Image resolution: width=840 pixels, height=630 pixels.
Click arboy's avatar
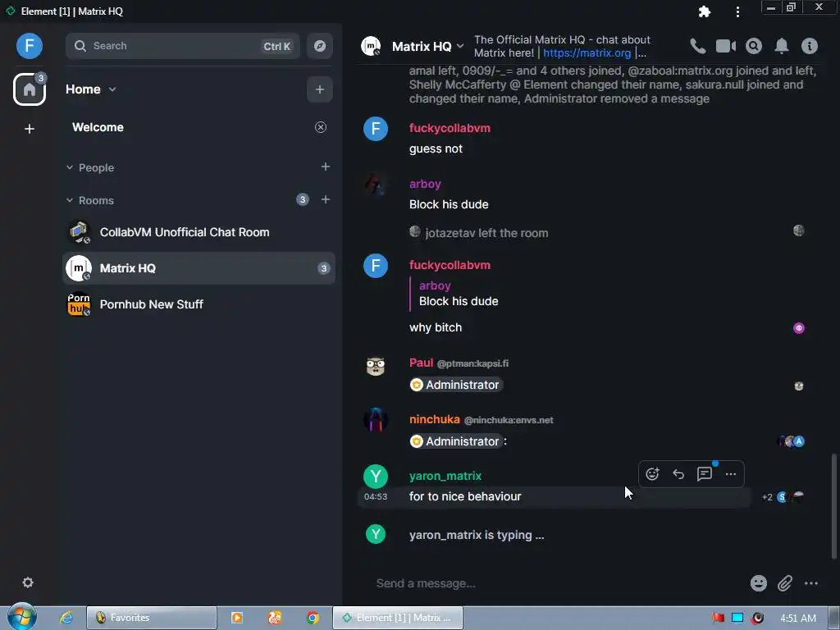coord(376,185)
